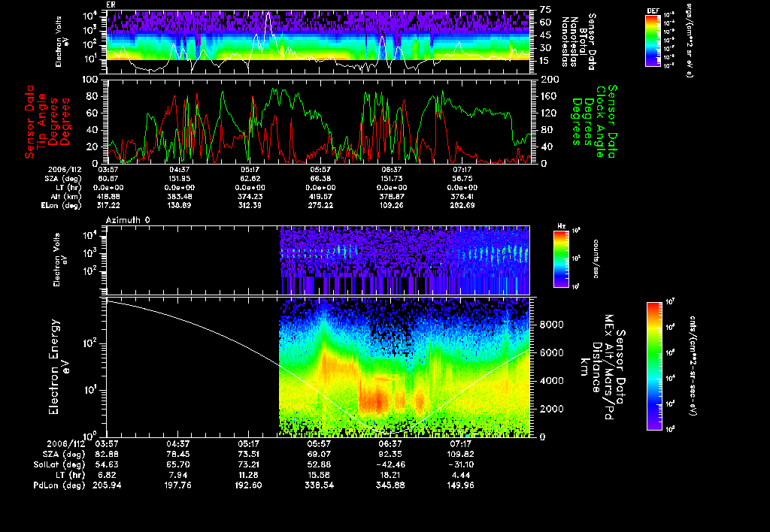
Task: Click local time value 6.82
Action: point(107,475)
